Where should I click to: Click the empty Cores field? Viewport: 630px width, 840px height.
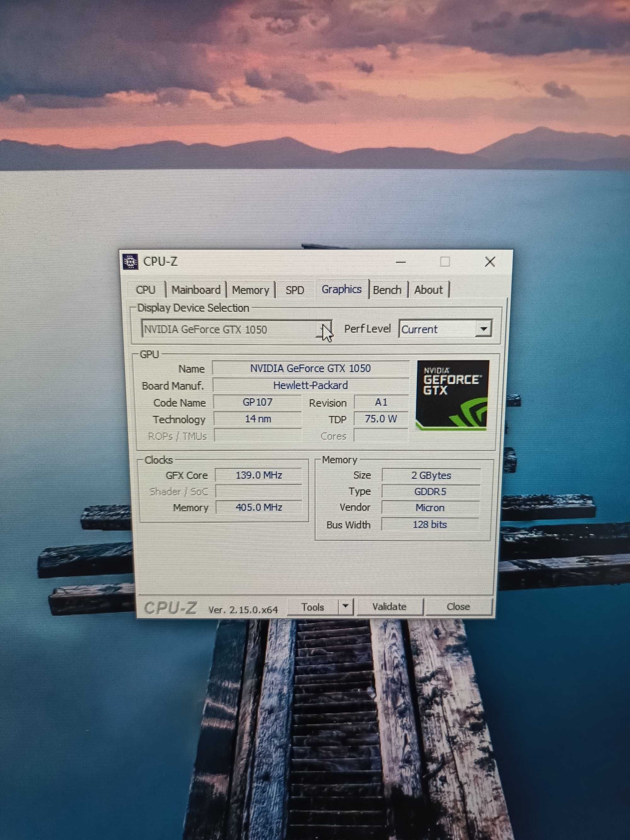point(381,436)
